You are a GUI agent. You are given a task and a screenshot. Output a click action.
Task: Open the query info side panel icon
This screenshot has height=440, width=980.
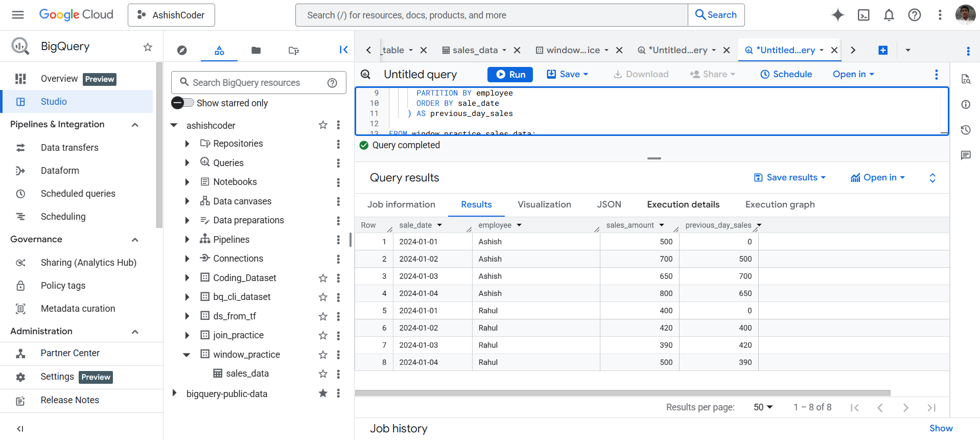[x=966, y=104]
